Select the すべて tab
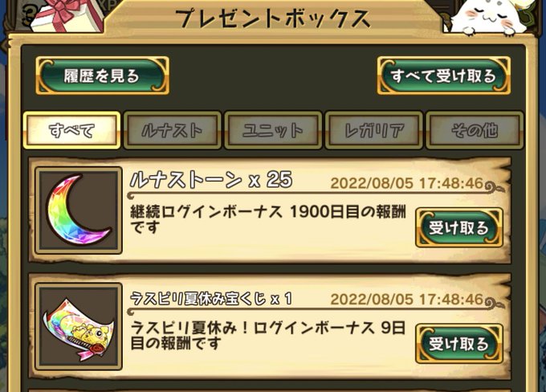 pyautogui.click(x=71, y=130)
